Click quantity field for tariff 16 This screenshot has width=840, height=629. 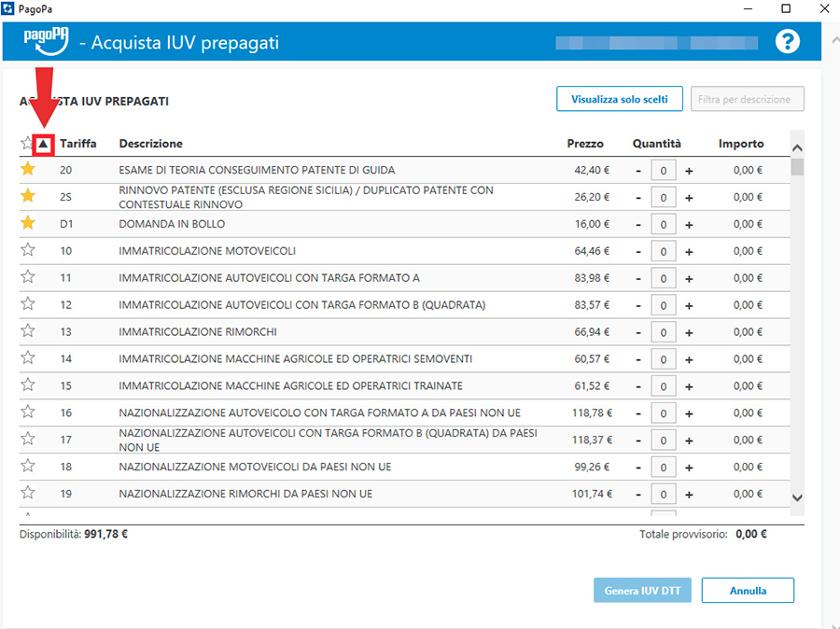[x=664, y=412]
